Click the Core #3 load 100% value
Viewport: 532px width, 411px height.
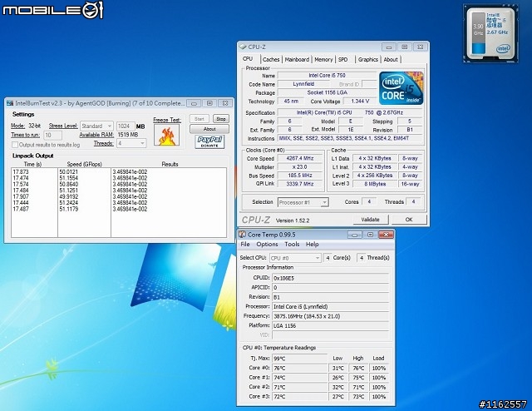[379, 397]
